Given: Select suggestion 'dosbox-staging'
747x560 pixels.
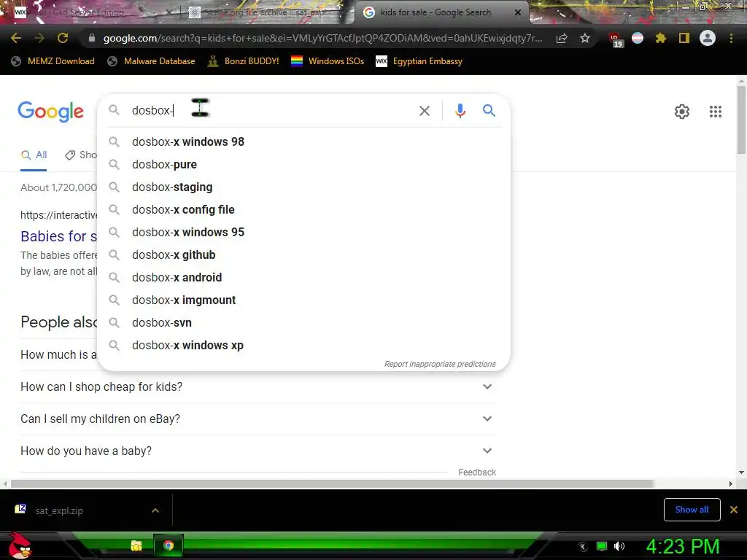Looking at the screenshot, I should [303, 187].
